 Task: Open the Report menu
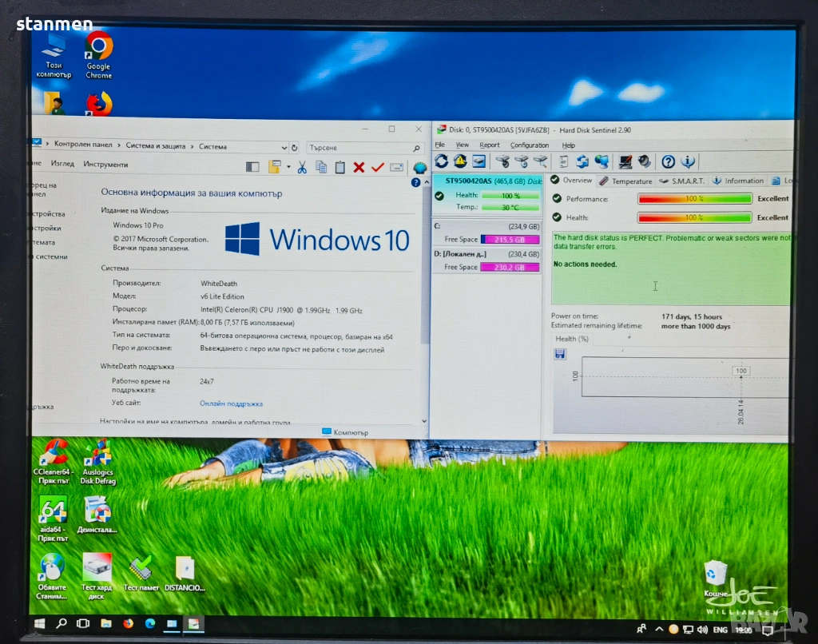[490, 145]
